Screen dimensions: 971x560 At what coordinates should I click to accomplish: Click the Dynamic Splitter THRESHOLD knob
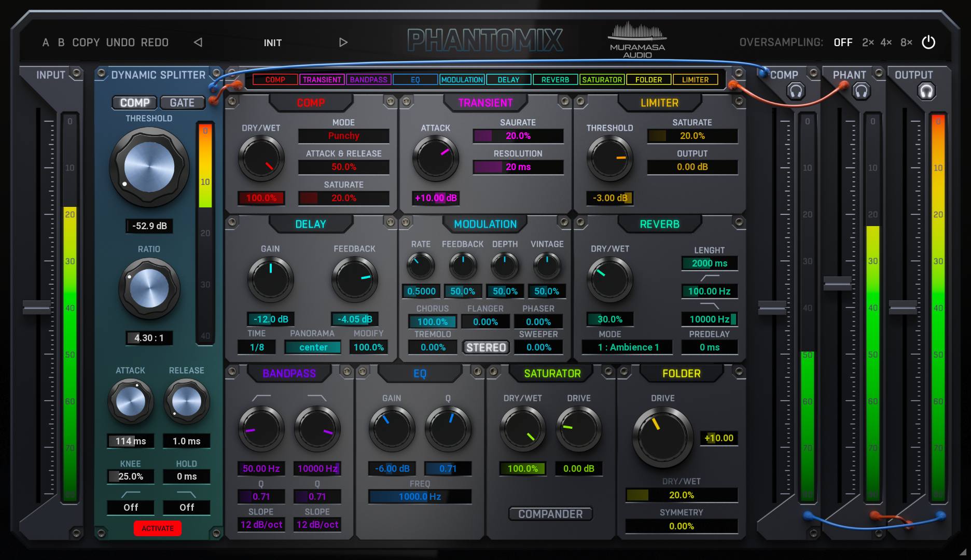click(x=149, y=167)
